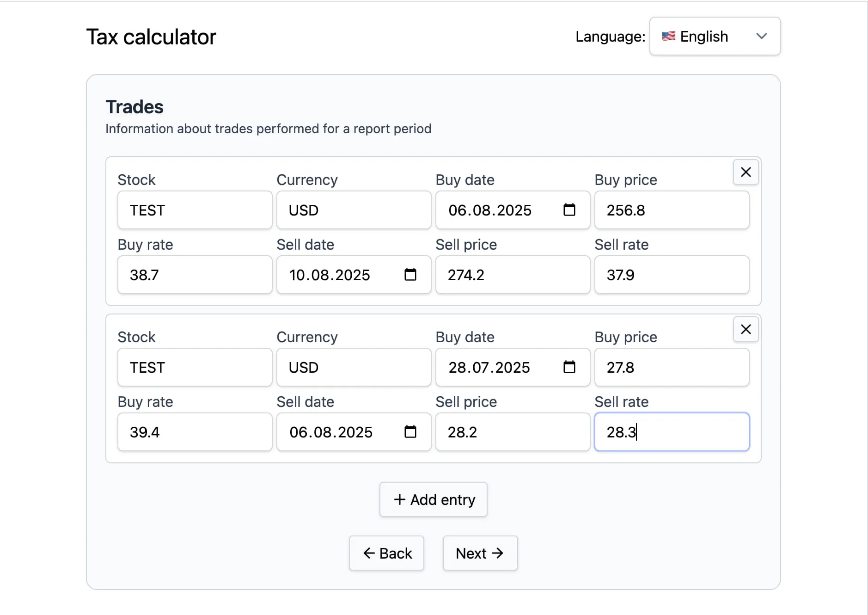The image size is (868, 615).
Task: Focus the Buy rate field showing 39.4
Action: pyautogui.click(x=195, y=432)
